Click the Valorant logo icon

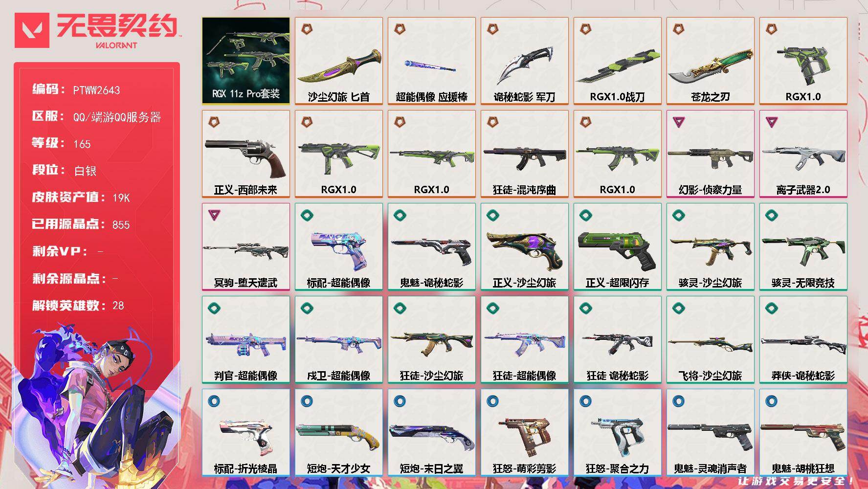coord(32,30)
